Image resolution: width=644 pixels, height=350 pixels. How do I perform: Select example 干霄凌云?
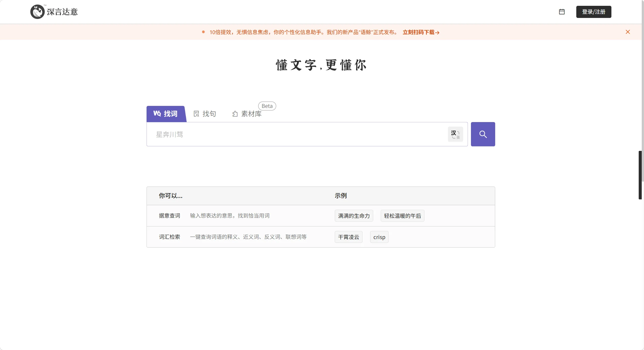(348, 237)
